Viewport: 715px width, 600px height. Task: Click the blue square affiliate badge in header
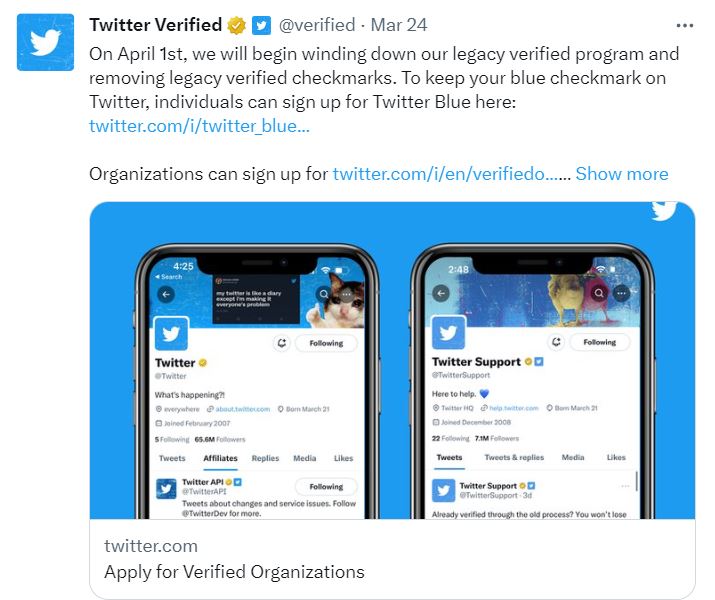click(x=260, y=25)
